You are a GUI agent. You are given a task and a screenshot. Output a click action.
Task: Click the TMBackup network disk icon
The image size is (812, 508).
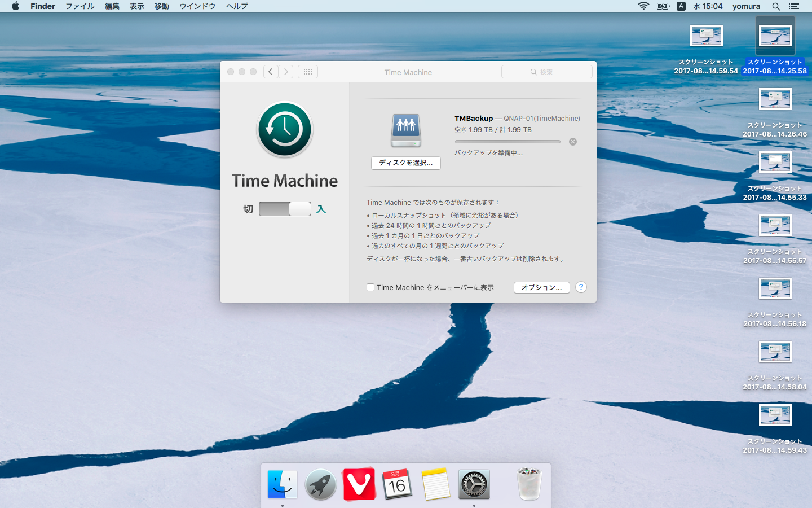(x=406, y=130)
